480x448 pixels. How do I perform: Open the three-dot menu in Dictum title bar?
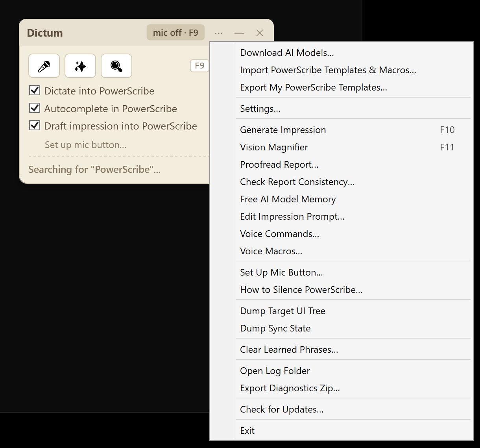[x=219, y=33]
